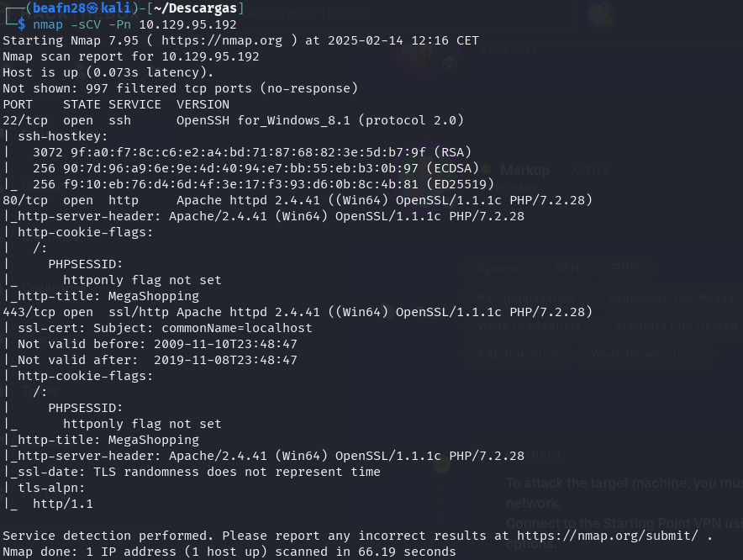Click the RSA hostkey fingerprint line

[252, 152]
